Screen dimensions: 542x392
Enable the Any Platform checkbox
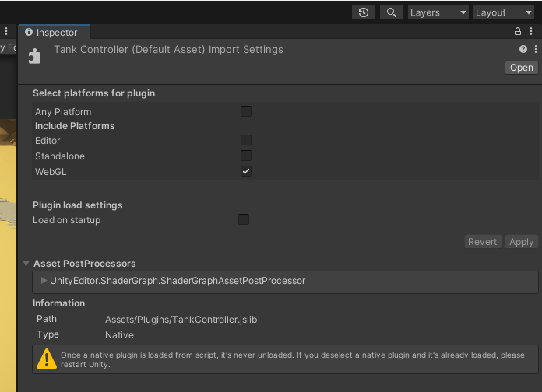tap(246, 111)
